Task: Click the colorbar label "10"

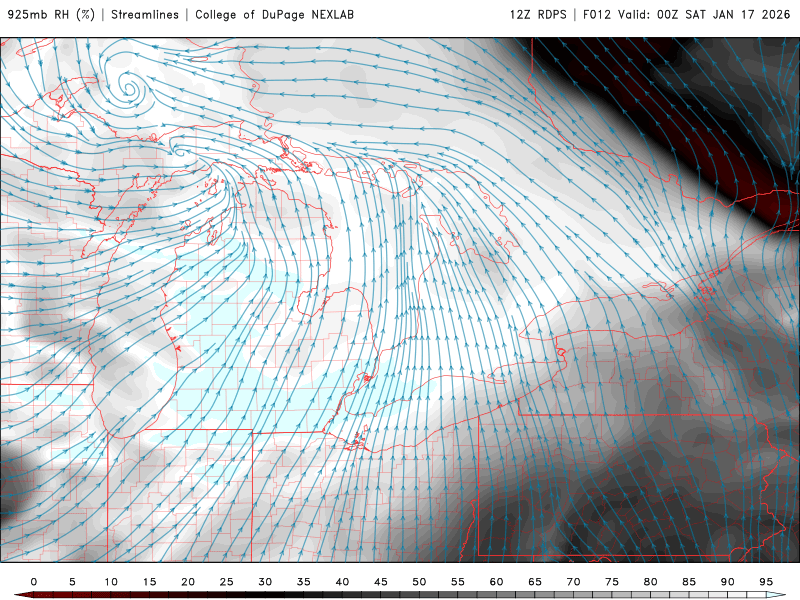Action: pyautogui.click(x=111, y=582)
